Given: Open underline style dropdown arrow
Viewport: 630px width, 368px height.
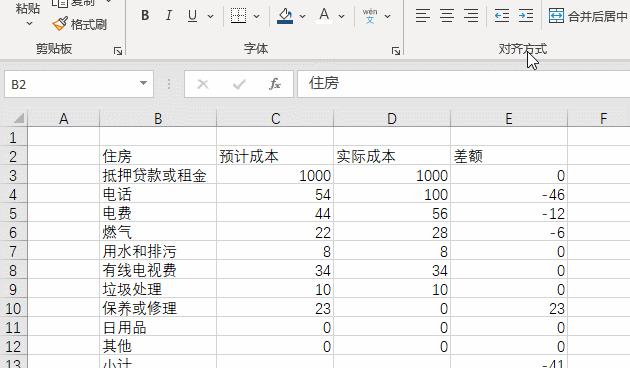Looking at the screenshot, I should [210, 16].
